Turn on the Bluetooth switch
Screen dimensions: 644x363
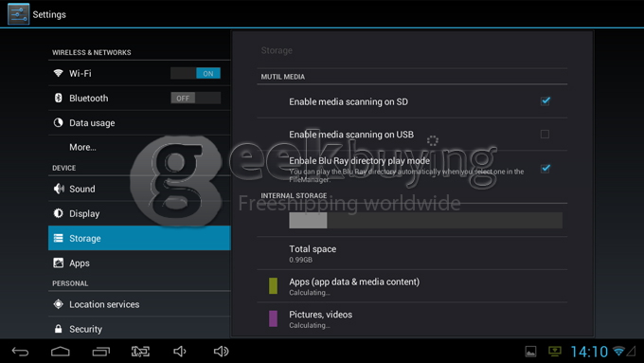pyautogui.click(x=195, y=99)
